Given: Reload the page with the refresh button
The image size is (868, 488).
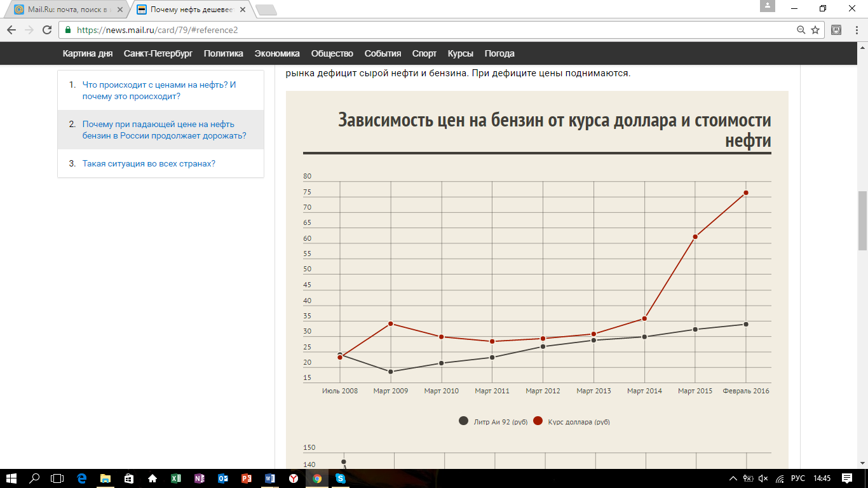Looking at the screenshot, I should [x=46, y=30].
